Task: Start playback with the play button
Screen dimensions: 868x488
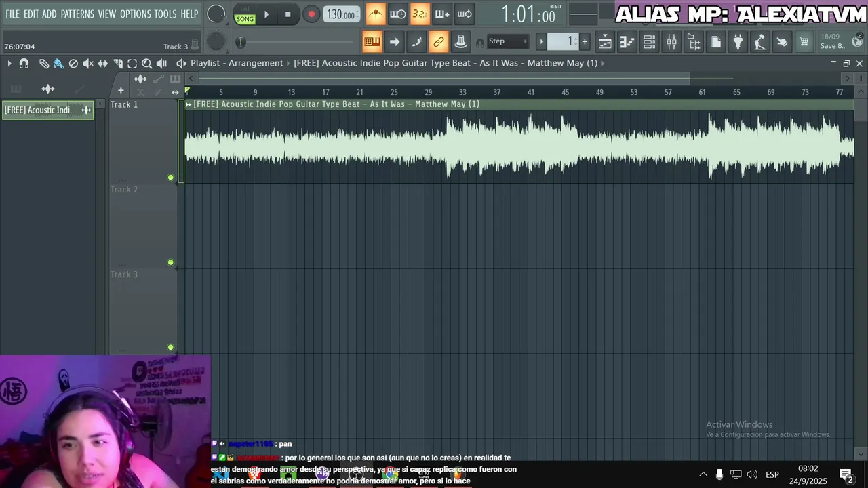Action: [267, 14]
